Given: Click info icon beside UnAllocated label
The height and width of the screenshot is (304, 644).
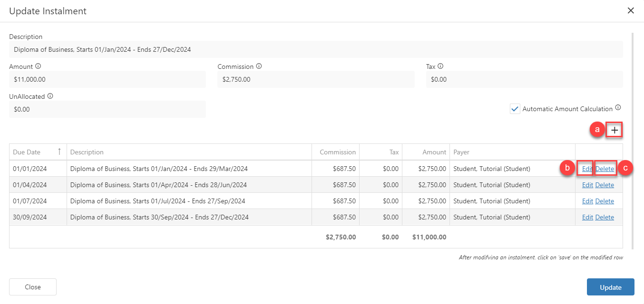Looking at the screenshot, I should coord(50,96).
